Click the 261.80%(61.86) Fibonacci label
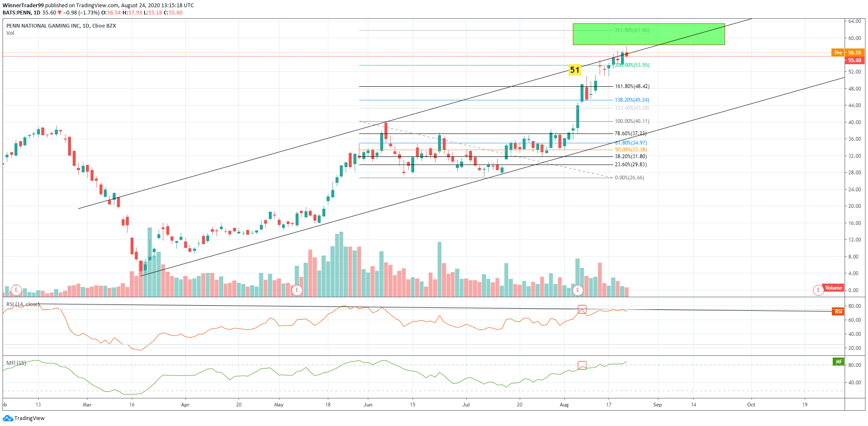 point(632,30)
